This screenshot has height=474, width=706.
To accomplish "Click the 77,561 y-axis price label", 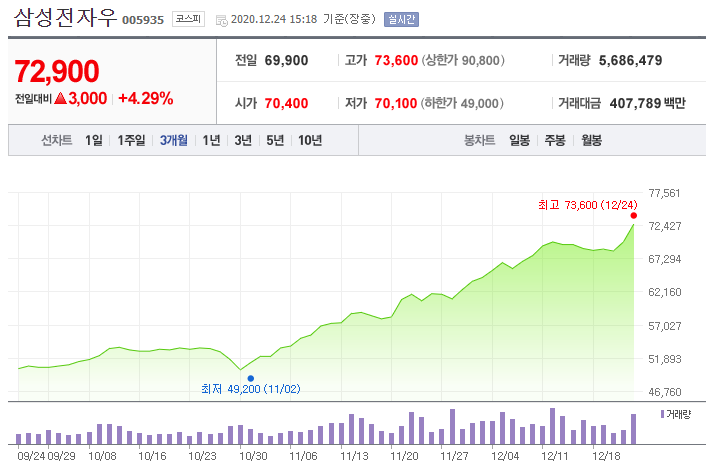I will click(664, 194).
